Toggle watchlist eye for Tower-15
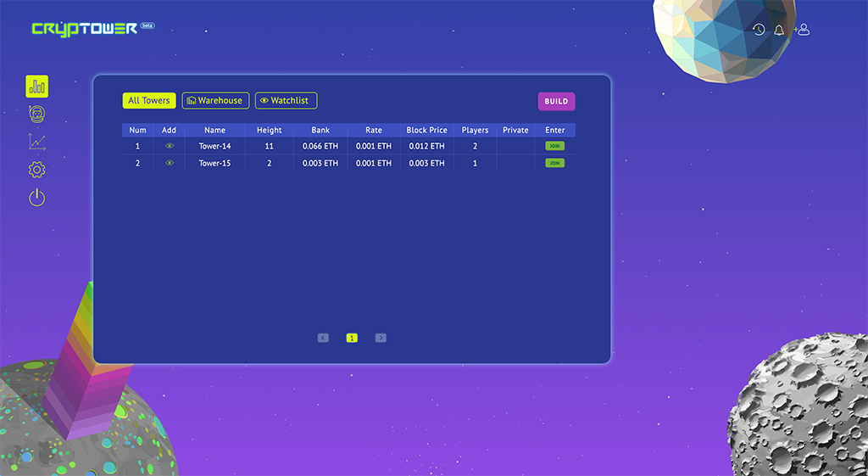Image resolution: width=868 pixels, height=476 pixels. (170, 163)
